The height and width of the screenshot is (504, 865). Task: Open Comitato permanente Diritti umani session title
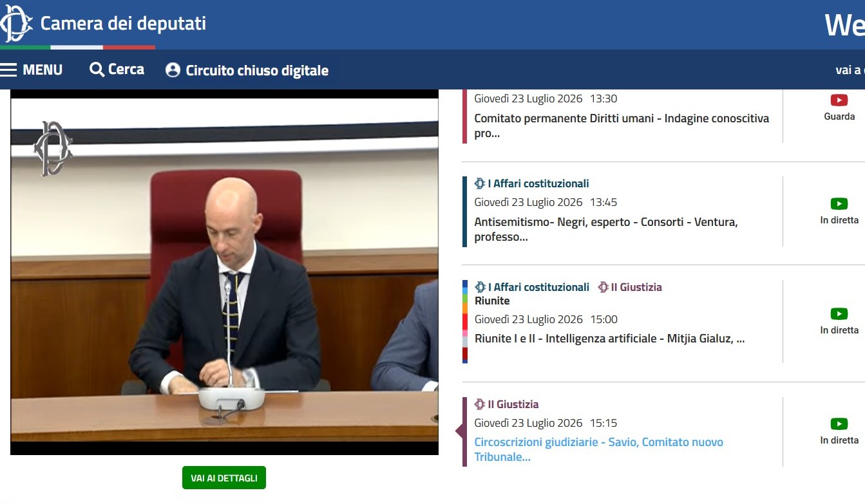pos(622,126)
